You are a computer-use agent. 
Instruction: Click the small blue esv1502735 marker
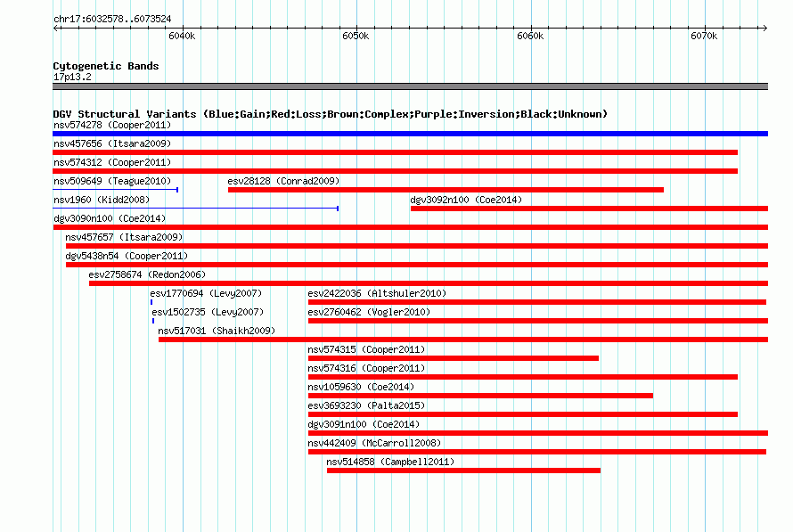[153, 321]
